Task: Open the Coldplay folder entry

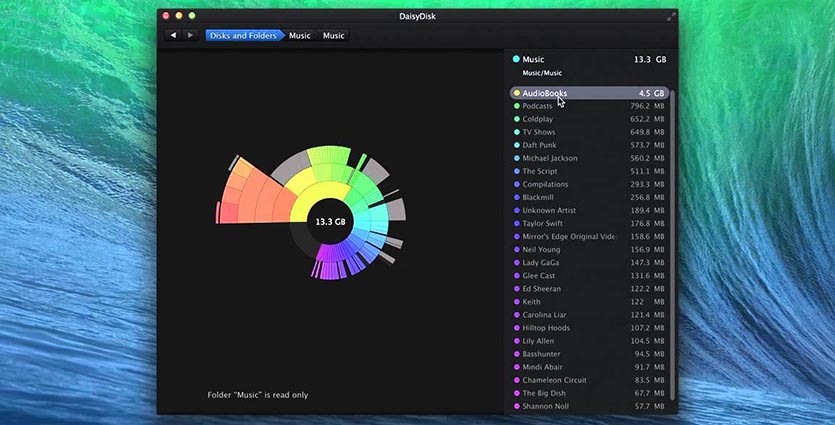Action: [538, 119]
